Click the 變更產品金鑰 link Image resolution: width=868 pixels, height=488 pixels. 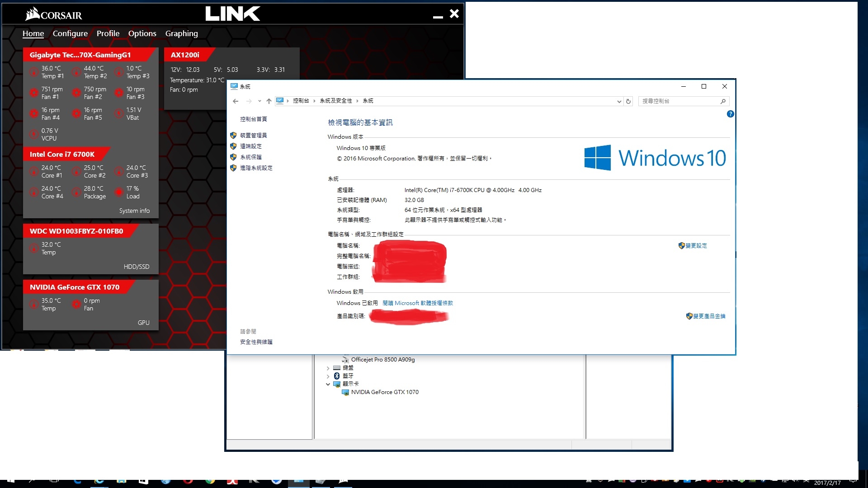[709, 316]
